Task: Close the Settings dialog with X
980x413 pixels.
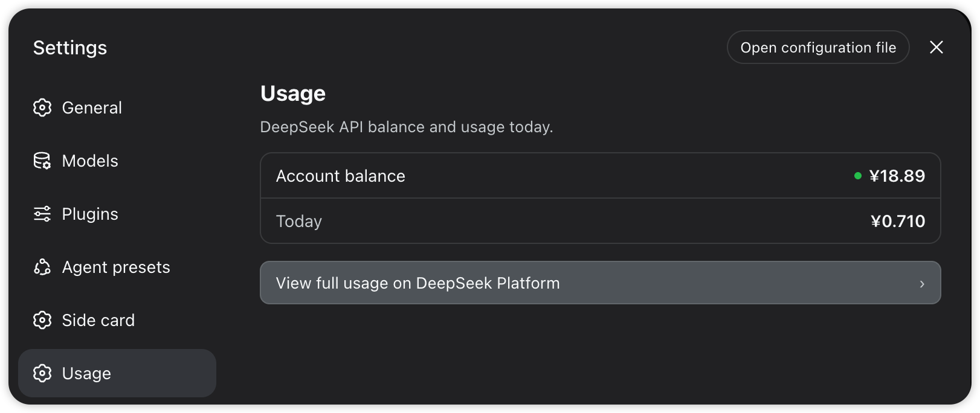Action: pyautogui.click(x=936, y=47)
